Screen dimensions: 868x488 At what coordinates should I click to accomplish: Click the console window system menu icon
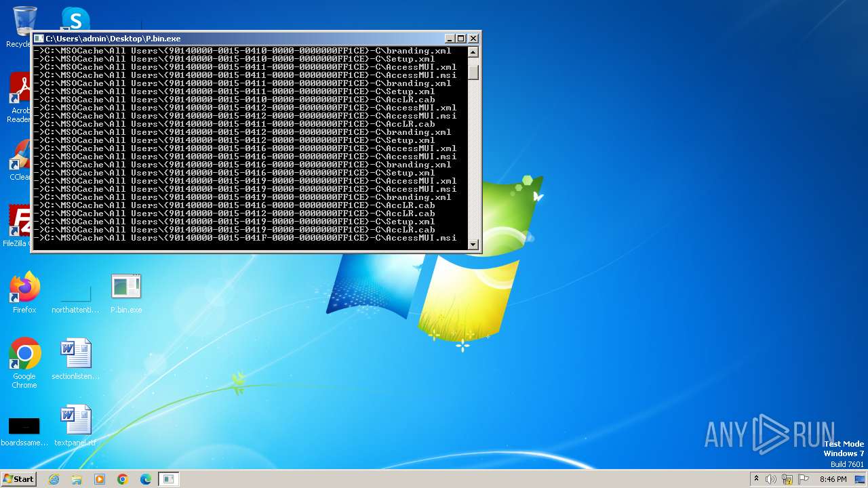point(39,39)
